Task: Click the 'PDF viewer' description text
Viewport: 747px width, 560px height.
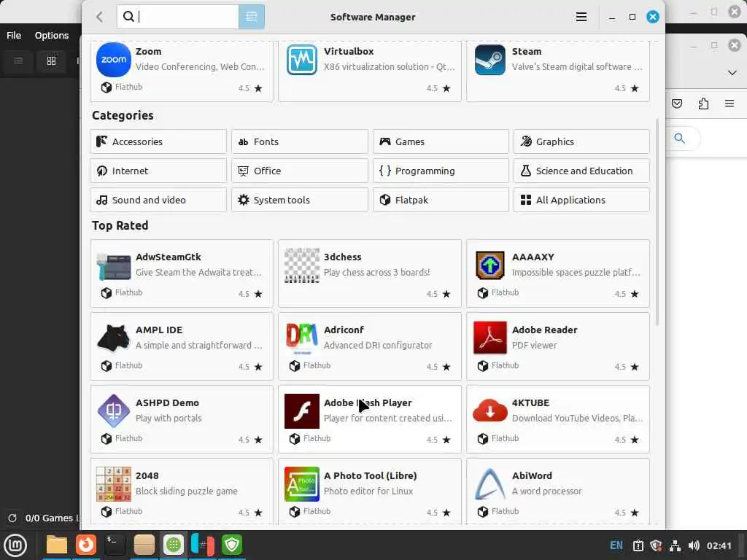Action: pos(534,345)
